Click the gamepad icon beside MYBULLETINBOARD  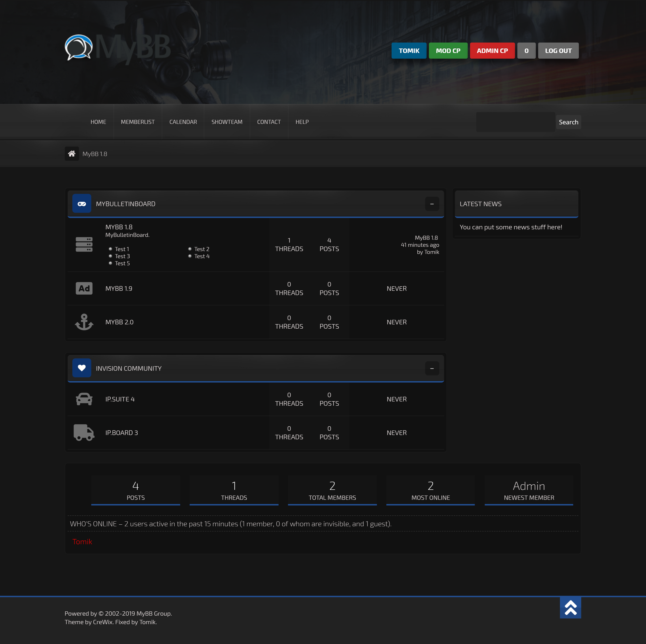tap(82, 204)
